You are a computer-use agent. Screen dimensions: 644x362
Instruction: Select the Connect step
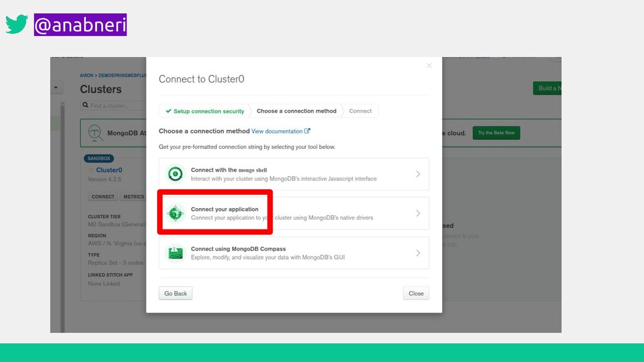360,111
